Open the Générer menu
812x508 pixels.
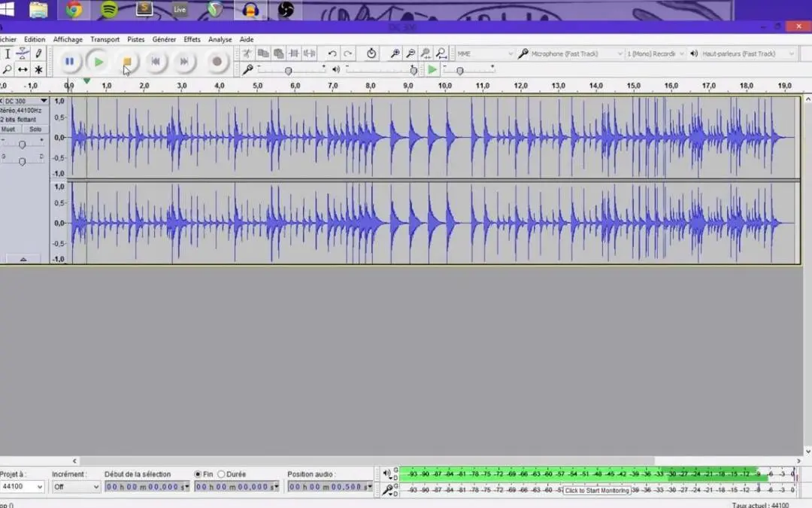pos(164,39)
